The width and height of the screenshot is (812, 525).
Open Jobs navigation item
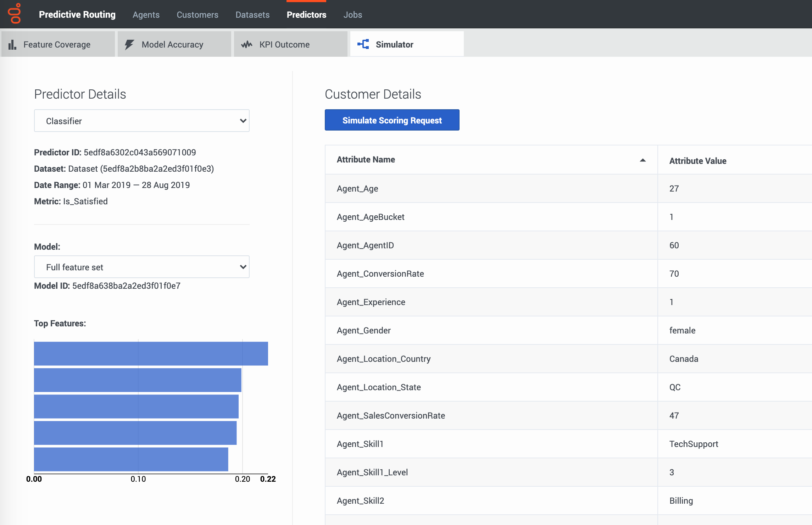pyautogui.click(x=353, y=15)
